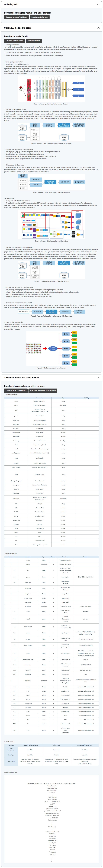Screen dimensions: 103x868
Task: Click the Utilizing AI models and codes heading
Action: pyautogui.click(x=18, y=28)
